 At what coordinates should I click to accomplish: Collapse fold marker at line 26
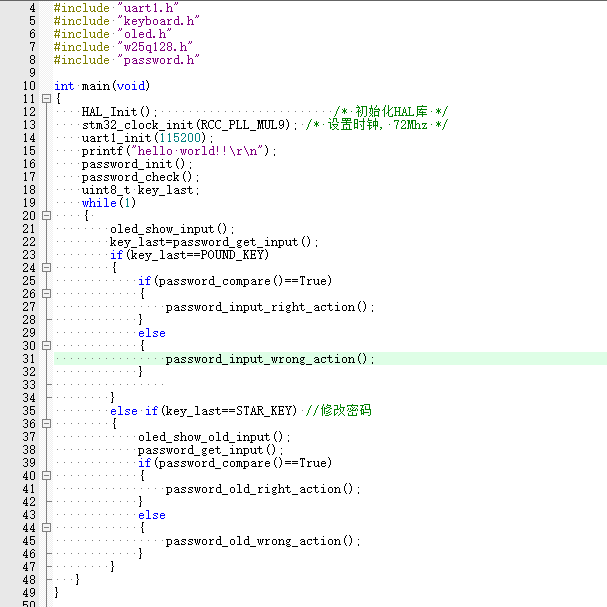[46, 294]
